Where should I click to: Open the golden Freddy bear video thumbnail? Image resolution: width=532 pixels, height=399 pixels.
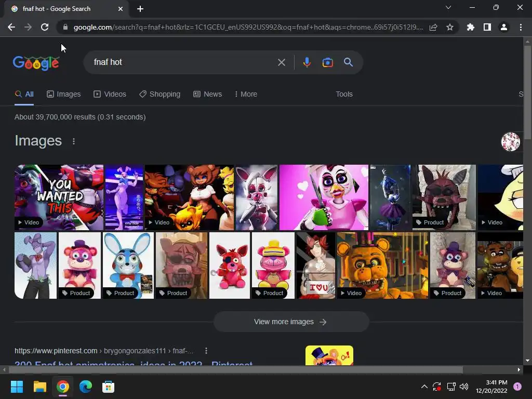[x=382, y=265]
